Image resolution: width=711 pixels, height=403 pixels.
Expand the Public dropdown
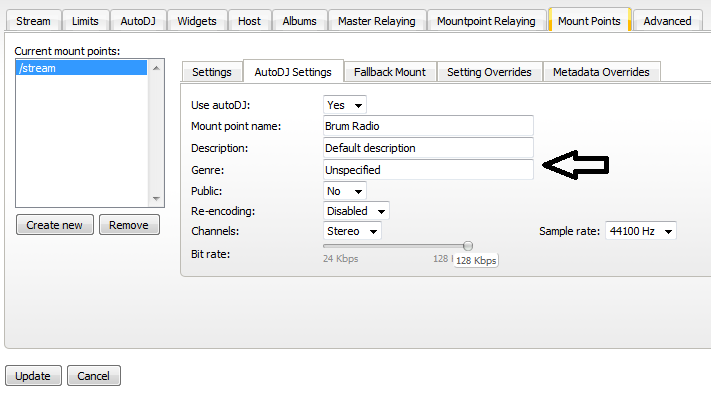[x=345, y=190]
